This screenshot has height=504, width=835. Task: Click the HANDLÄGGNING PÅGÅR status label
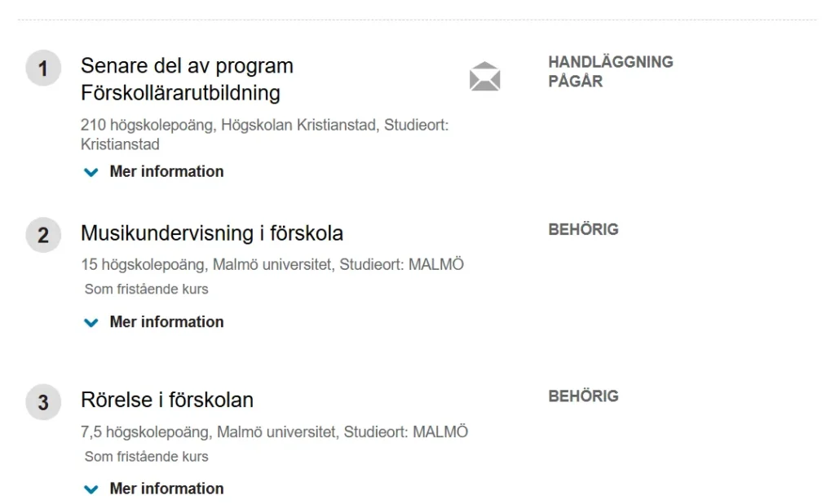click(x=611, y=71)
